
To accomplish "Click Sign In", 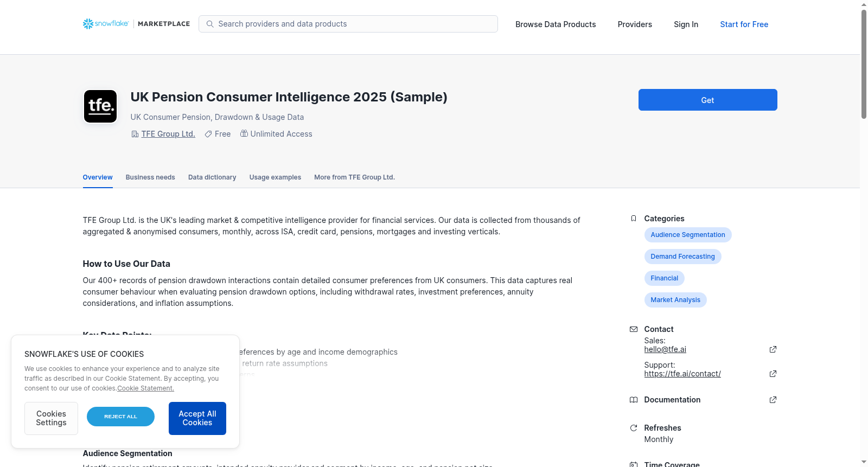I will click(686, 24).
